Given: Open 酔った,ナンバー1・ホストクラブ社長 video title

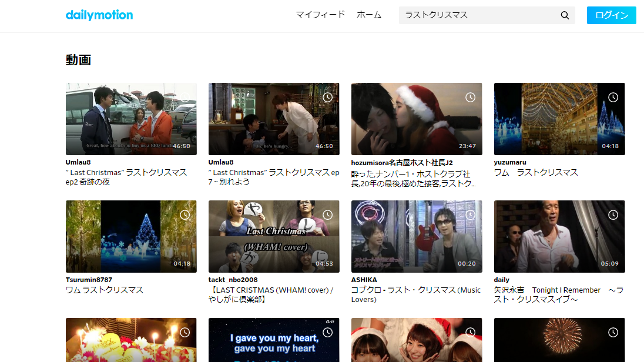Looking at the screenshot, I should (x=413, y=179).
